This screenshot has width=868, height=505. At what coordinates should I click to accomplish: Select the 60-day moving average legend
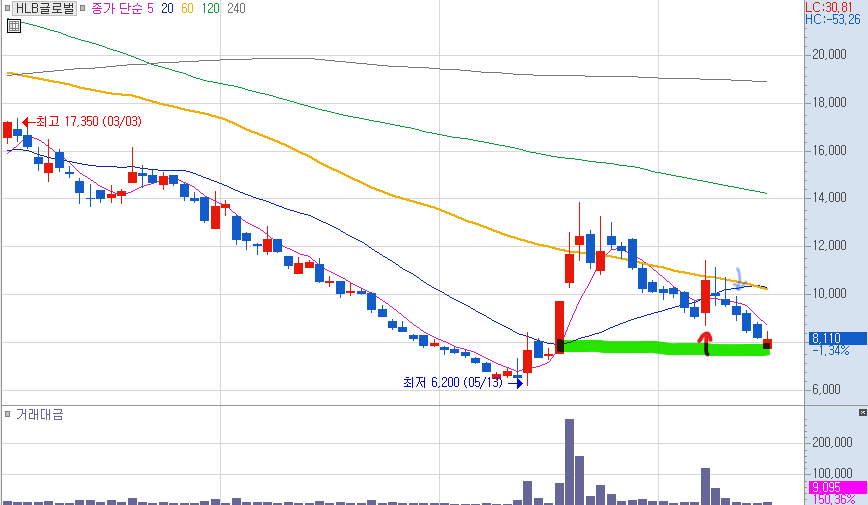coord(187,8)
